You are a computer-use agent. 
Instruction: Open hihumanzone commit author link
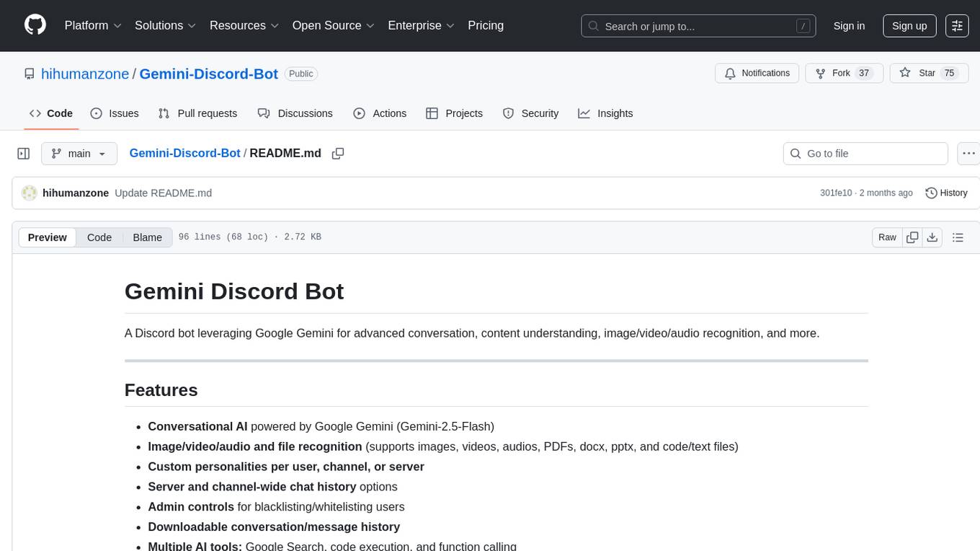click(x=76, y=193)
